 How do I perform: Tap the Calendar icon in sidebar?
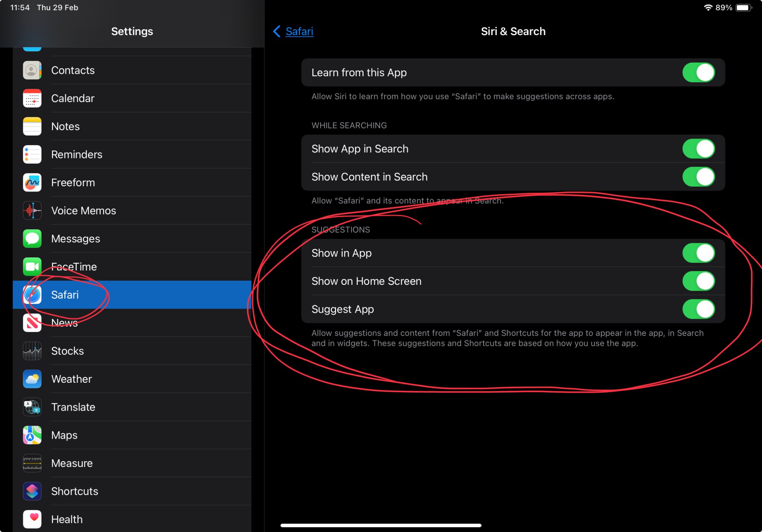coord(32,98)
